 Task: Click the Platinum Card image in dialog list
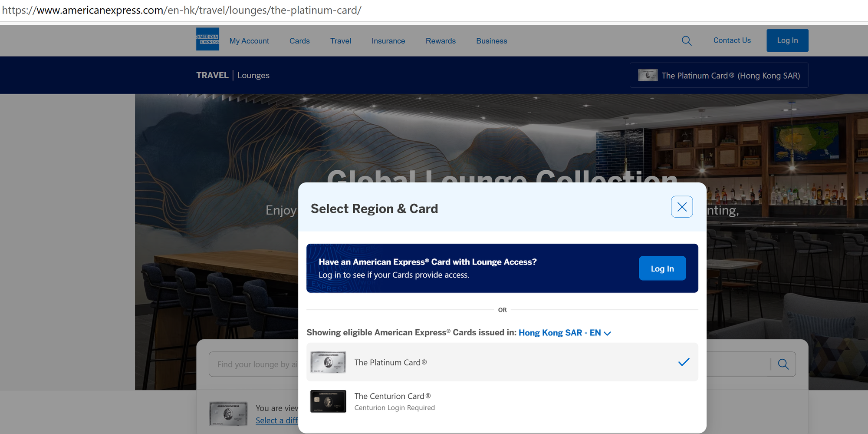click(329, 362)
